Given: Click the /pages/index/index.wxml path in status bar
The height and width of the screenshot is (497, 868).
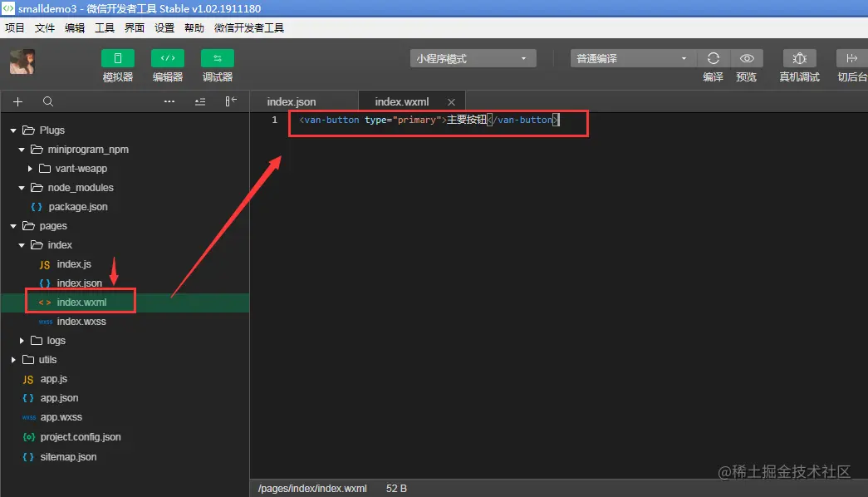Looking at the screenshot, I should [x=312, y=489].
